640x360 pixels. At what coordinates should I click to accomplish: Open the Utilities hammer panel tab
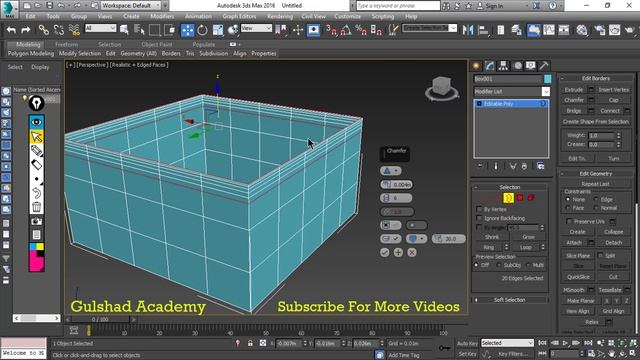click(x=544, y=66)
